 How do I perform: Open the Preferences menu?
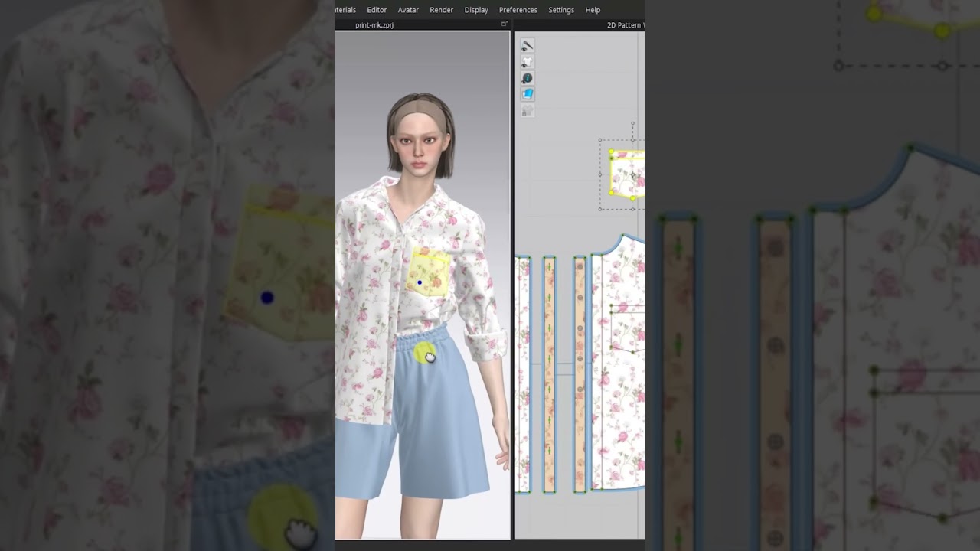pos(518,10)
